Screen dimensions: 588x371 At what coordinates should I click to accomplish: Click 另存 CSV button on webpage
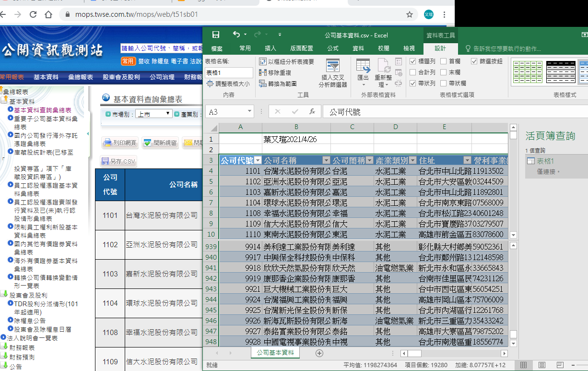pos(118,161)
